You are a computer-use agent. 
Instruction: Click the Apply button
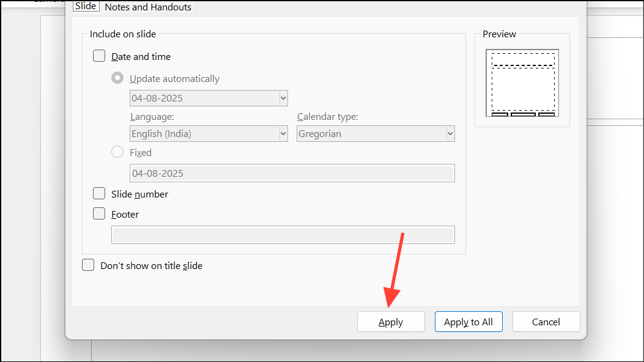pyautogui.click(x=391, y=322)
